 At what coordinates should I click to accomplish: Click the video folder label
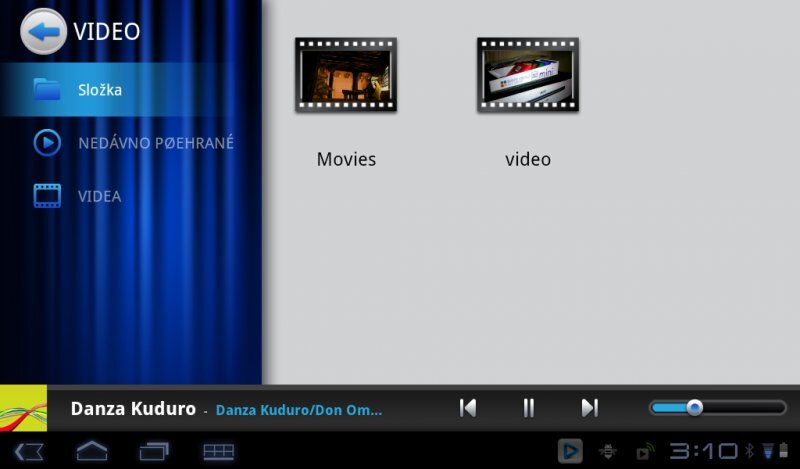point(528,159)
